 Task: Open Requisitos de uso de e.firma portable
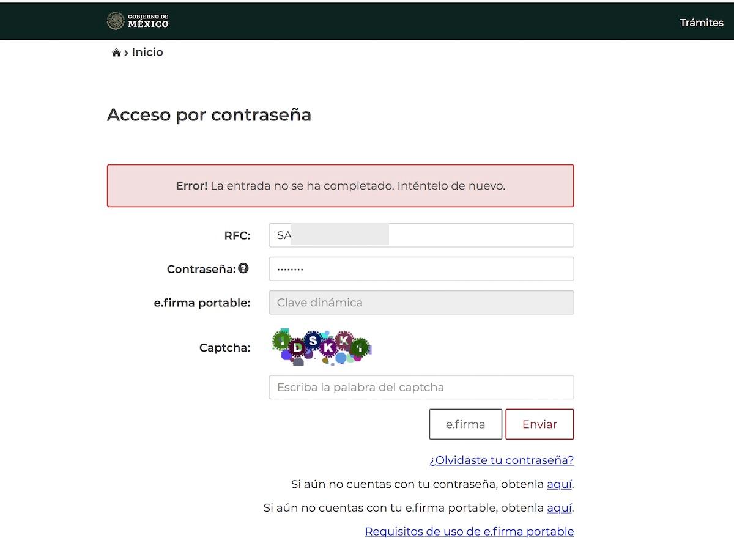click(x=469, y=532)
